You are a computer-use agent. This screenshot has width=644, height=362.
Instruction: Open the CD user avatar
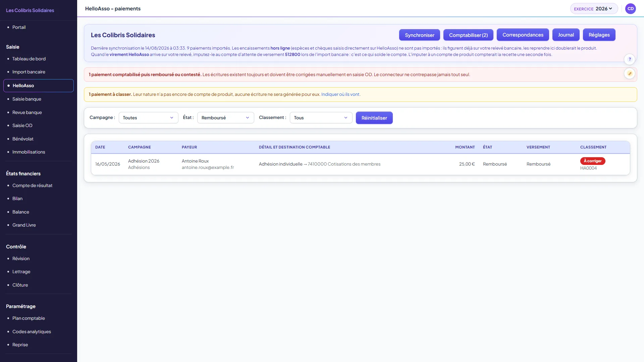631,9
